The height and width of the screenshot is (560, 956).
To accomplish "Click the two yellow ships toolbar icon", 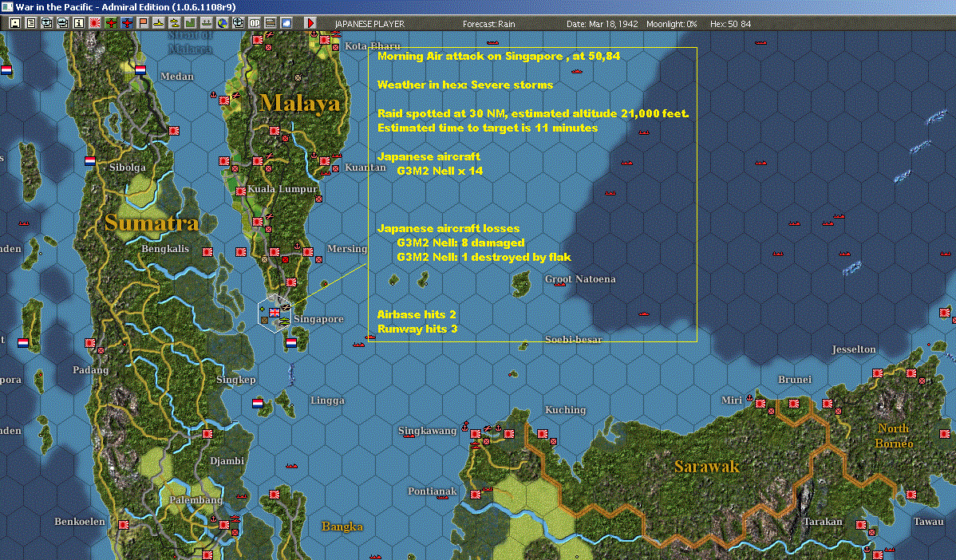I will click(175, 23).
